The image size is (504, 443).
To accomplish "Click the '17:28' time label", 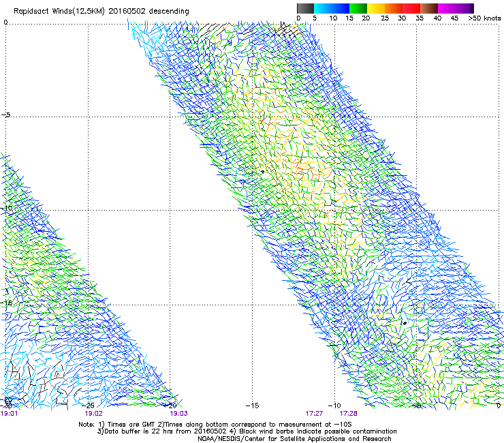I will [x=349, y=414].
